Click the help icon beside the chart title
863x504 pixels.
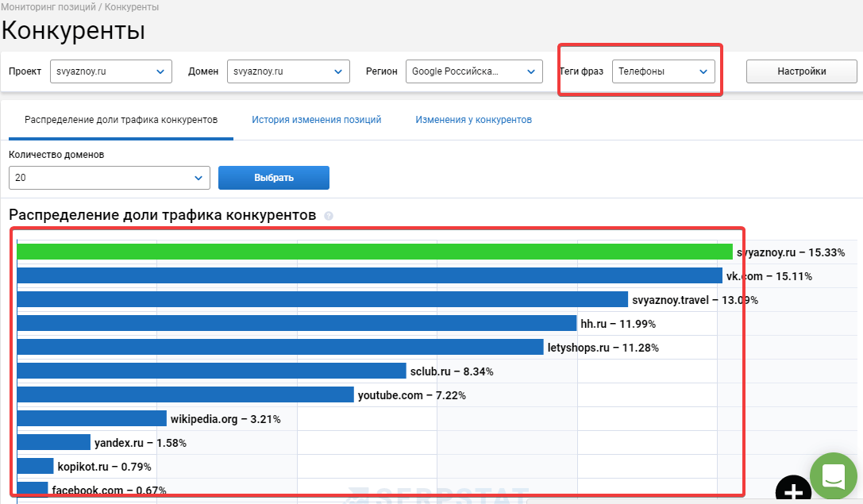tap(329, 216)
